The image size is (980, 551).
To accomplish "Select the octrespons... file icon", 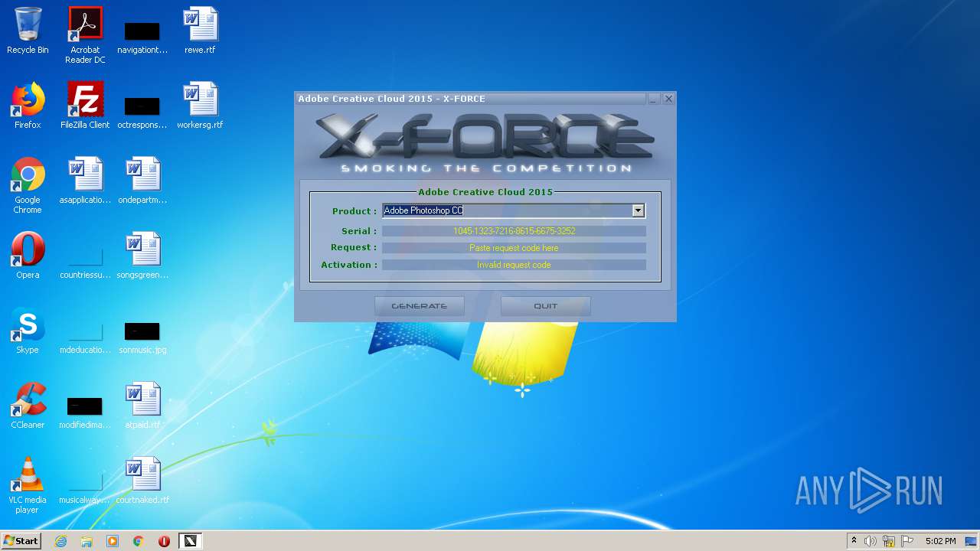I will point(142,112).
